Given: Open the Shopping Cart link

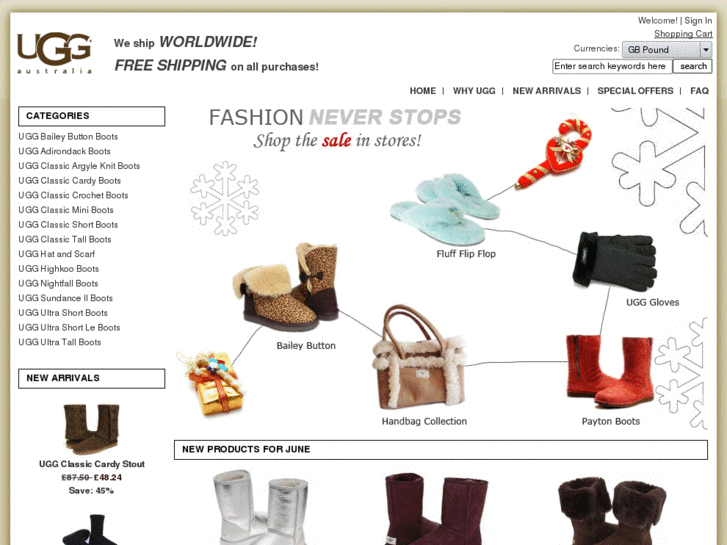Looking at the screenshot, I should tap(683, 34).
